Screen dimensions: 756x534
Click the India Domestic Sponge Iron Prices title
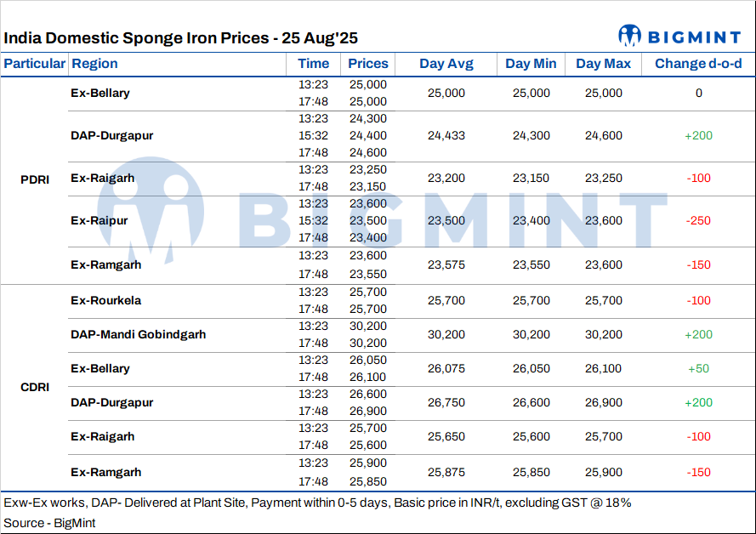(x=180, y=38)
